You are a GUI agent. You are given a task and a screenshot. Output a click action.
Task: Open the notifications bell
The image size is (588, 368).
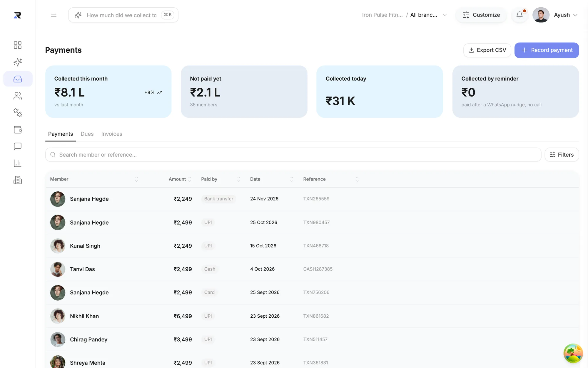pyautogui.click(x=519, y=15)
